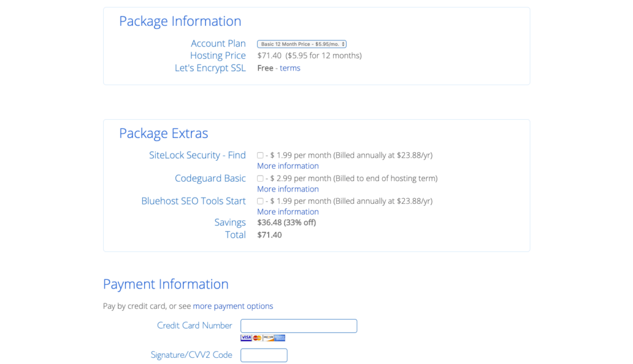633x364 pixels.
Task: Follow the more payment options link
Action: pyautogui.click(x=233, y=306)
